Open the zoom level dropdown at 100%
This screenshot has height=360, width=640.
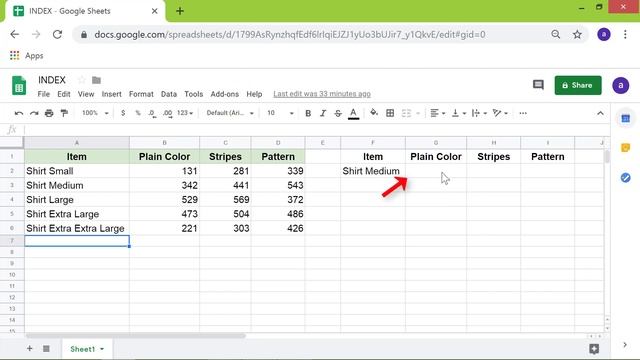(95, 113)
